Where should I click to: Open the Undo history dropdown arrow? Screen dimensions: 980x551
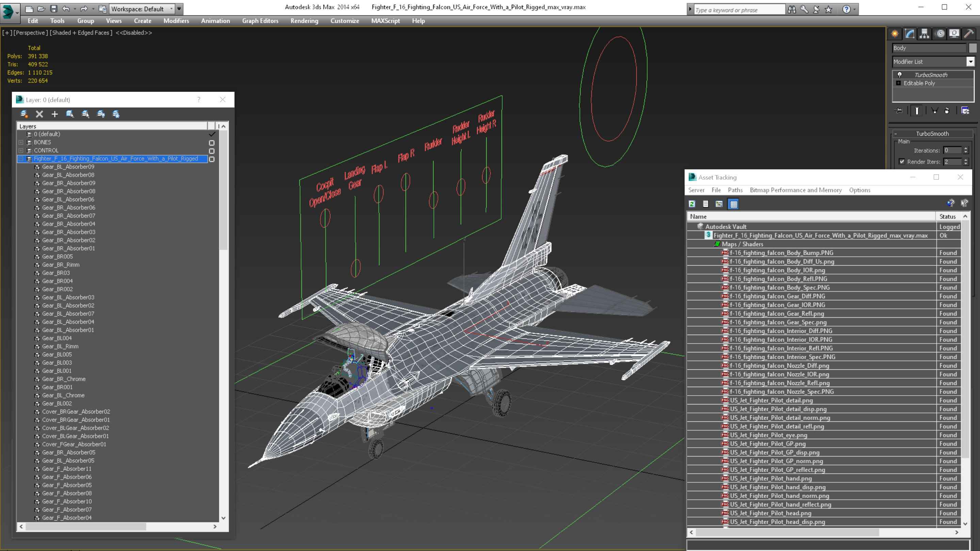pyautogui.click(x=75, y=9)
